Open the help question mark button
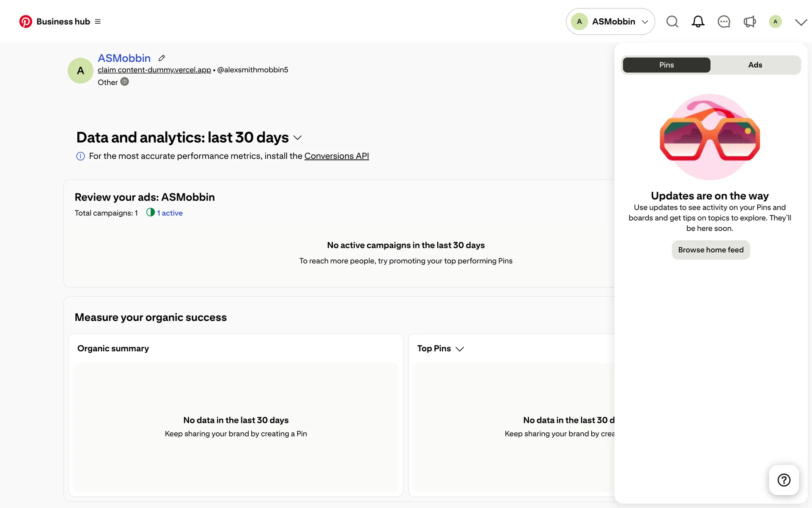The height and width of the screenshot is (508, 812). click(x=784, y=480)
